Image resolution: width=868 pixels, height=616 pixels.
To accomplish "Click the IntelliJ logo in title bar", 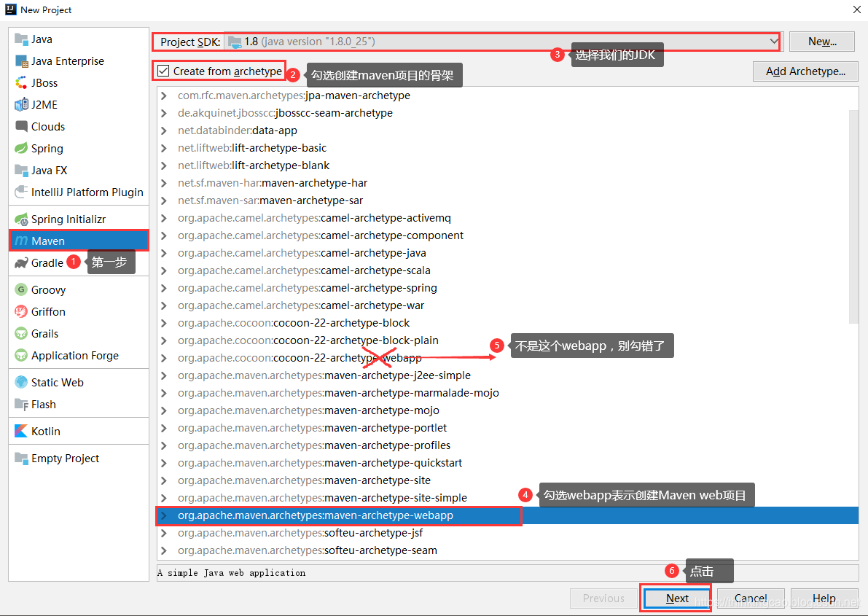I will [10, 9].
